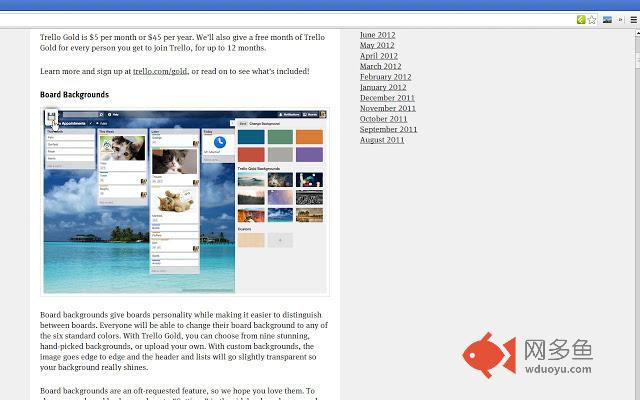Click the save floppy icon on screenshot

tap(51, 117)
